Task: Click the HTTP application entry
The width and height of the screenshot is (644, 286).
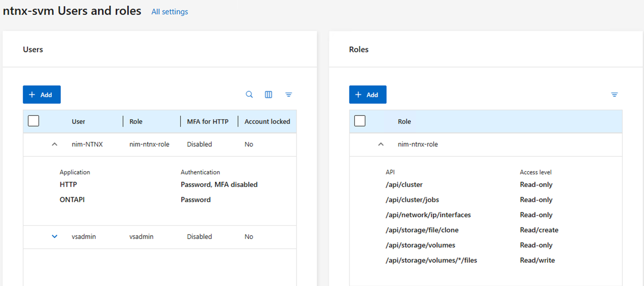Action: coord(69,185)
